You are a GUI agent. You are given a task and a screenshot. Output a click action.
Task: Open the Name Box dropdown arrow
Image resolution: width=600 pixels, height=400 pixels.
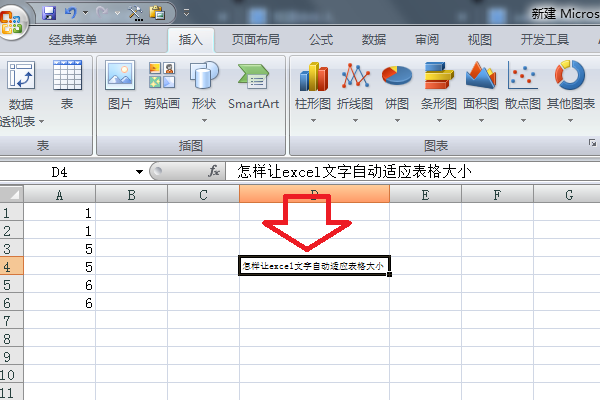click(139, 172)
